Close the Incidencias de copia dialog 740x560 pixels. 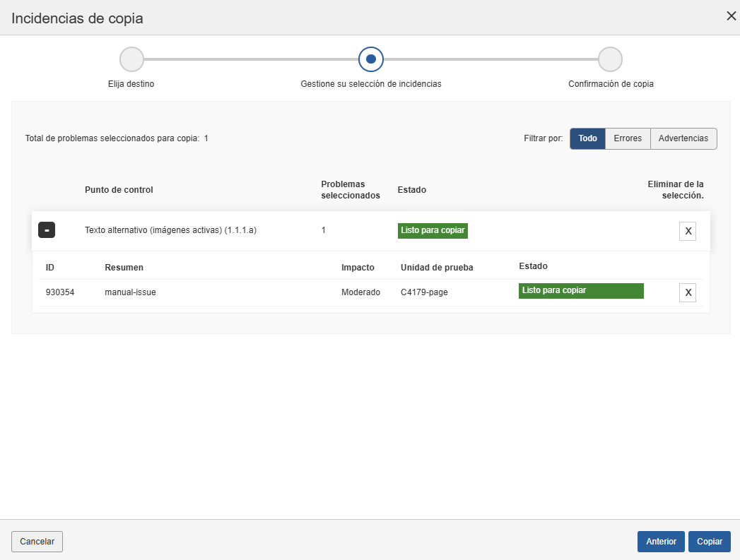731,16
